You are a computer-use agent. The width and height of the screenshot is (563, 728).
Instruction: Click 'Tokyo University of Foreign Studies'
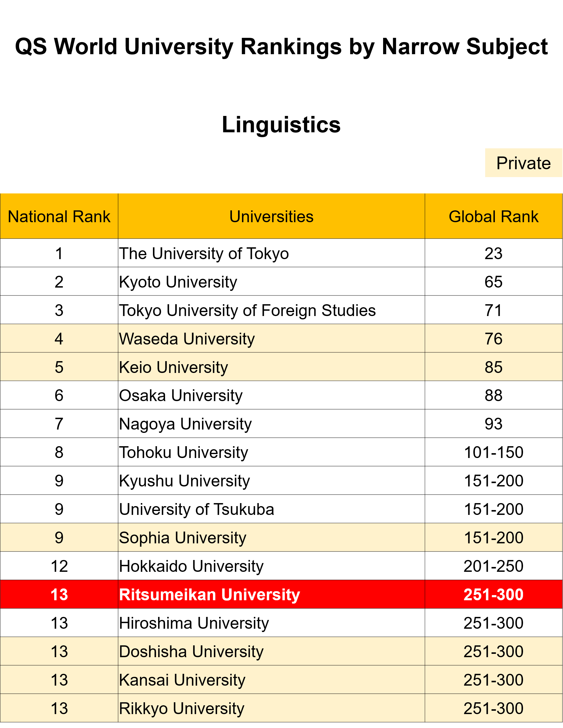247,310
